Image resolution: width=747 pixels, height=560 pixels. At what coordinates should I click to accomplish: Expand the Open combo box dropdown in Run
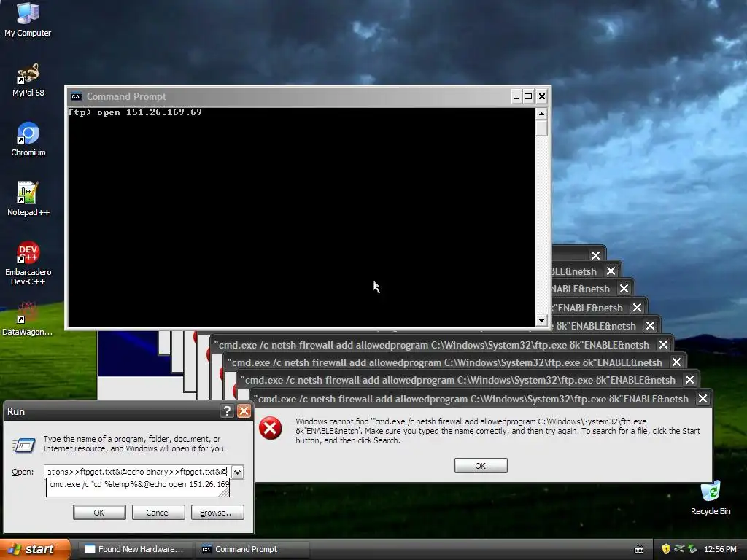[237, 472]
